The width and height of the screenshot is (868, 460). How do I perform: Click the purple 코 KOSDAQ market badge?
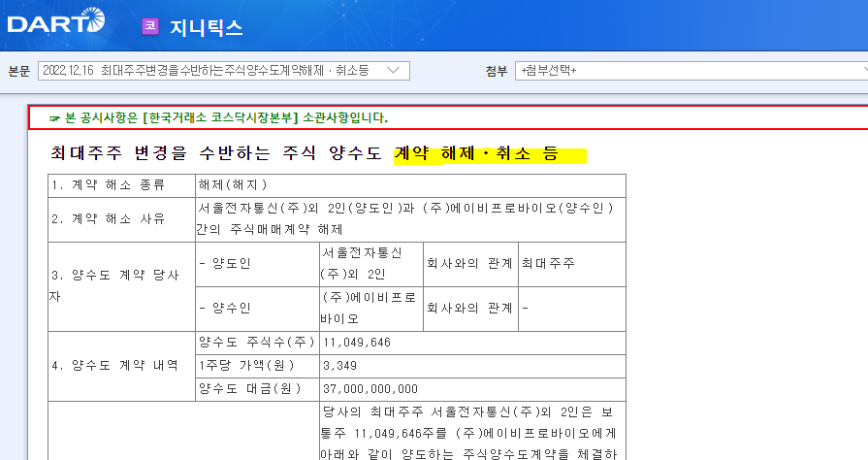coord(150,26)
